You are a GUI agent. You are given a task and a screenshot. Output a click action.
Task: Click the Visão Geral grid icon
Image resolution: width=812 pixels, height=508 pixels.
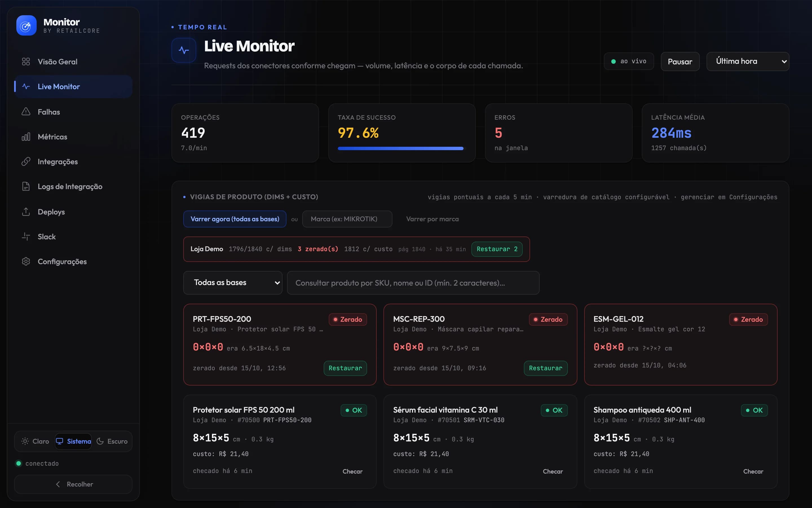point(26,62)
